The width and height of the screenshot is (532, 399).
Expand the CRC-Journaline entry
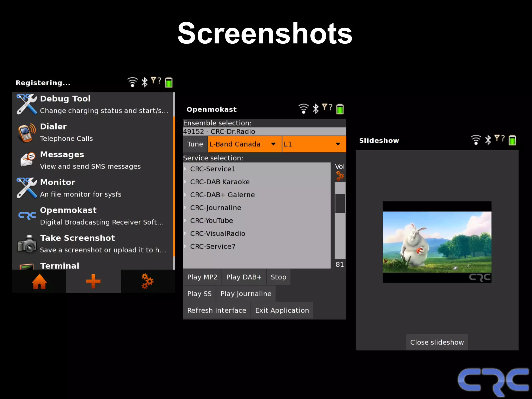pos(185,208)
